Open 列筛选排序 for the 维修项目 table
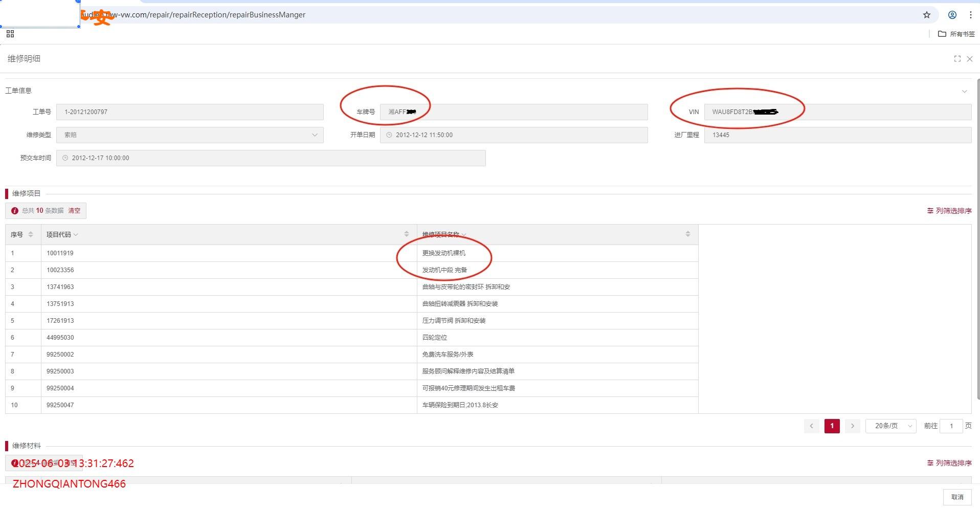The image size is (980, 508). (949, 211)
